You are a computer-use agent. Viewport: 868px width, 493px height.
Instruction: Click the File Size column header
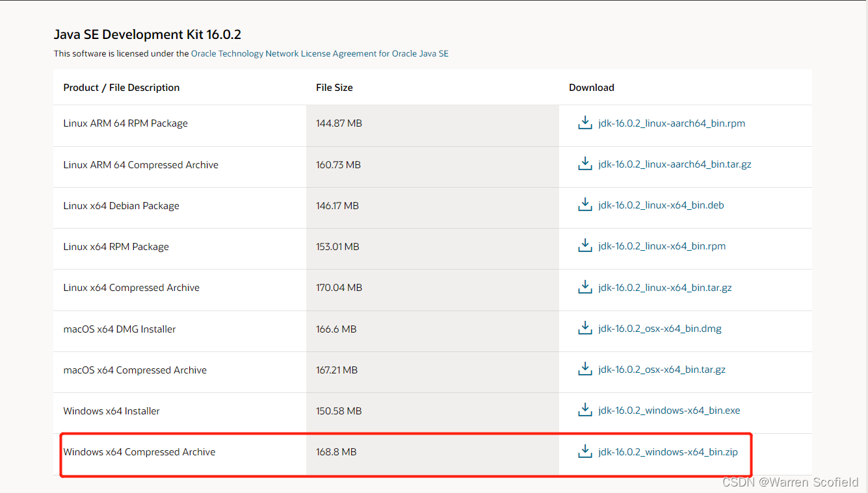click(x=334, y=88)
